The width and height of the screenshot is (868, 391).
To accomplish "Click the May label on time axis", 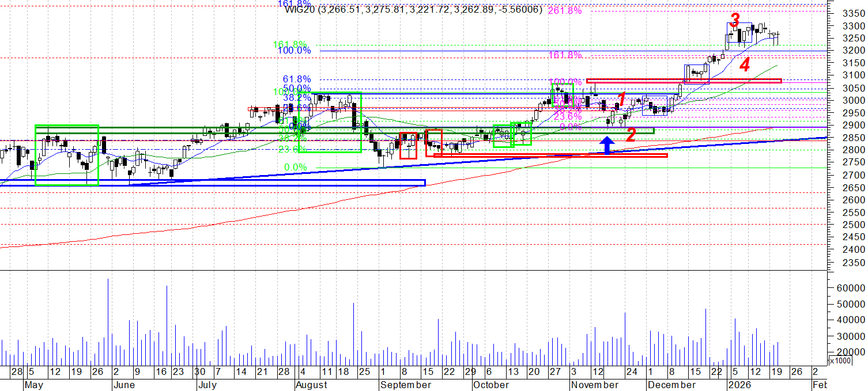I will 36,385.
